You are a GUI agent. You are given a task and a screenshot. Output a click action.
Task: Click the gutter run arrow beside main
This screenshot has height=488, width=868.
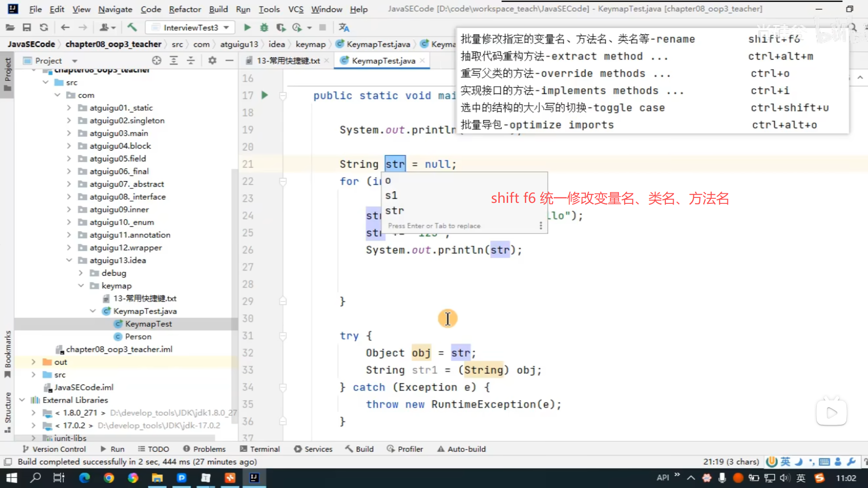265,95
